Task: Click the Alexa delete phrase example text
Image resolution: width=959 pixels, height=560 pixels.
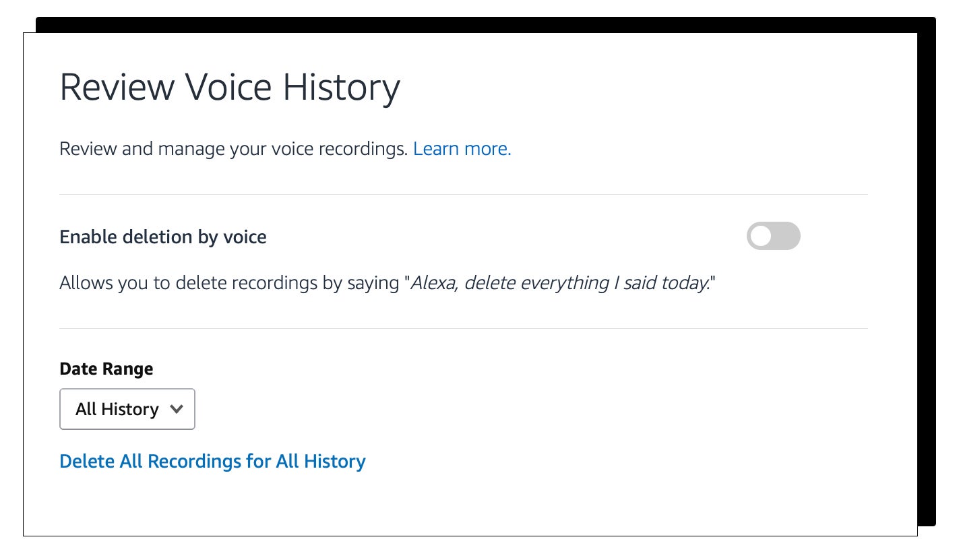Action: [559, 282]
